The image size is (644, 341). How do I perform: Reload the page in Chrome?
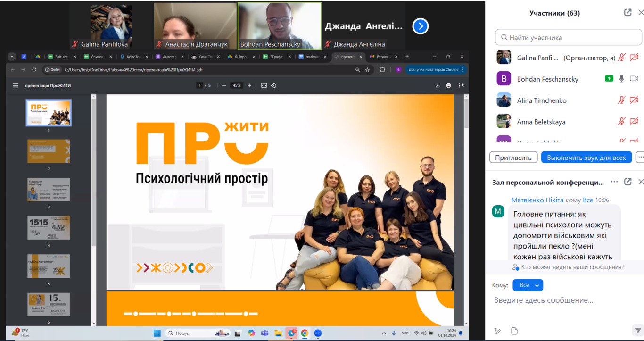(x=34, y=69)
